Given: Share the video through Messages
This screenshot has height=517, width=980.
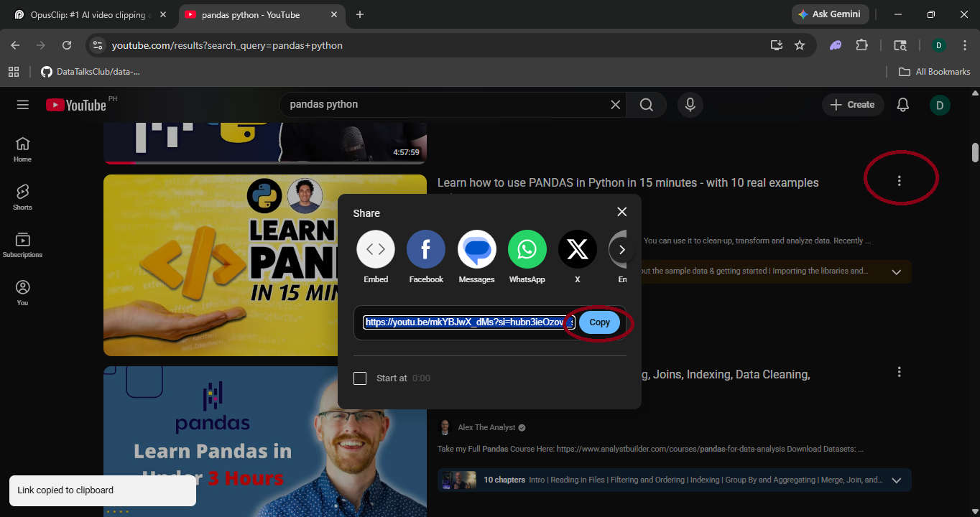Looking at the screenshot, I should 476,256.
